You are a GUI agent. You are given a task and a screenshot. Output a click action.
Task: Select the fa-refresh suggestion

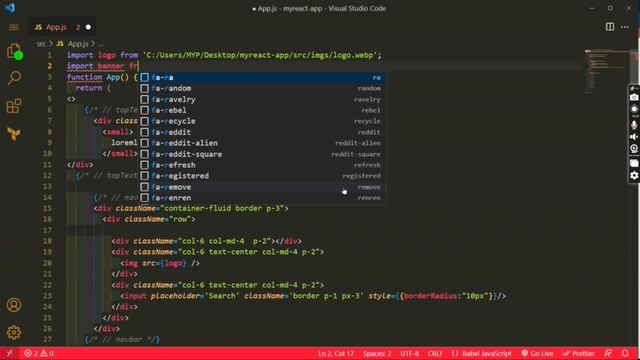pyautogui.click(x=262, y=165)
